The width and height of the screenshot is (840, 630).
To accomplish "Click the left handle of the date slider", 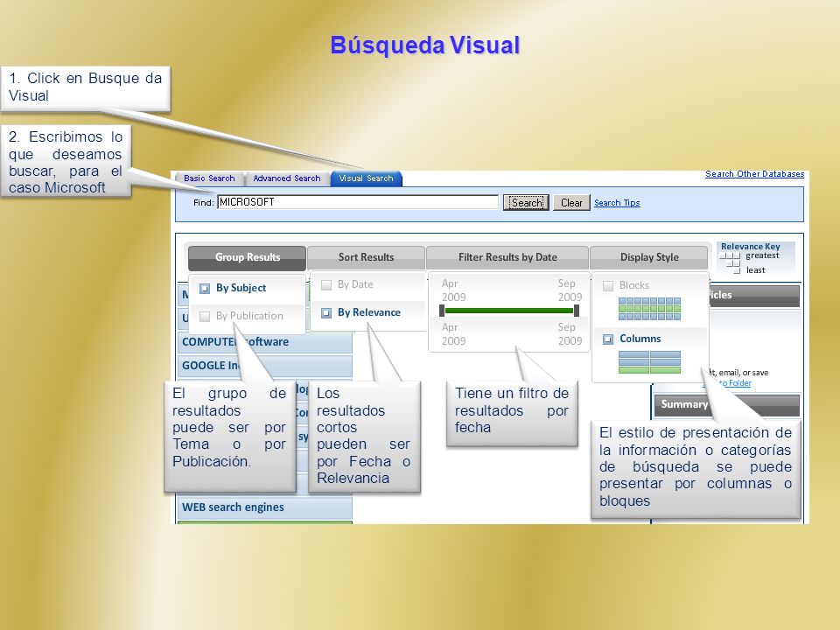I will coord(442,310).
